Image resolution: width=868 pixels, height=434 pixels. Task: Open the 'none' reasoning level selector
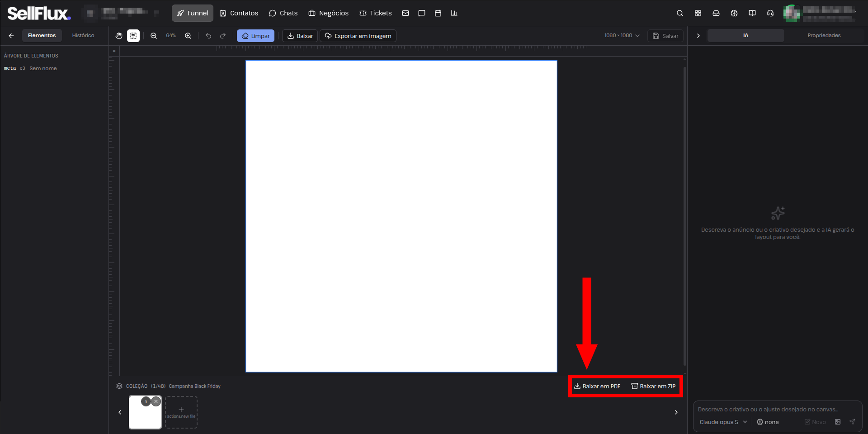[x=768, y=422]
